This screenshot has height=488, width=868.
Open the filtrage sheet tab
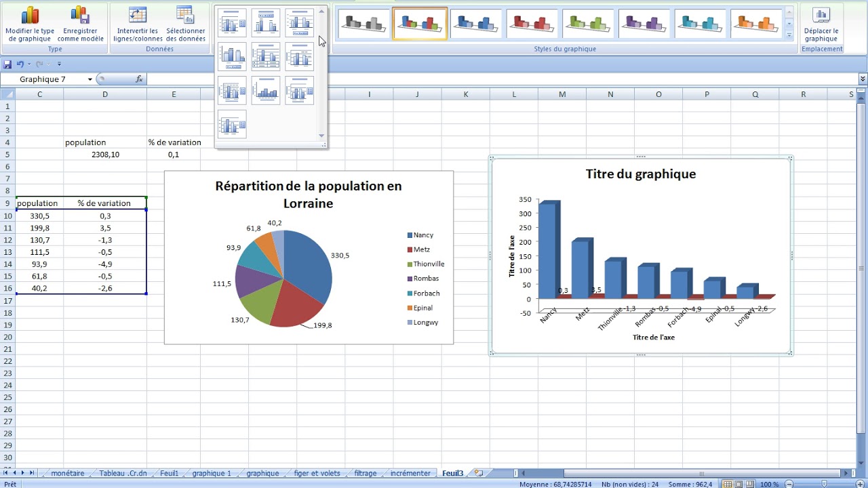(x=365, y=473)
